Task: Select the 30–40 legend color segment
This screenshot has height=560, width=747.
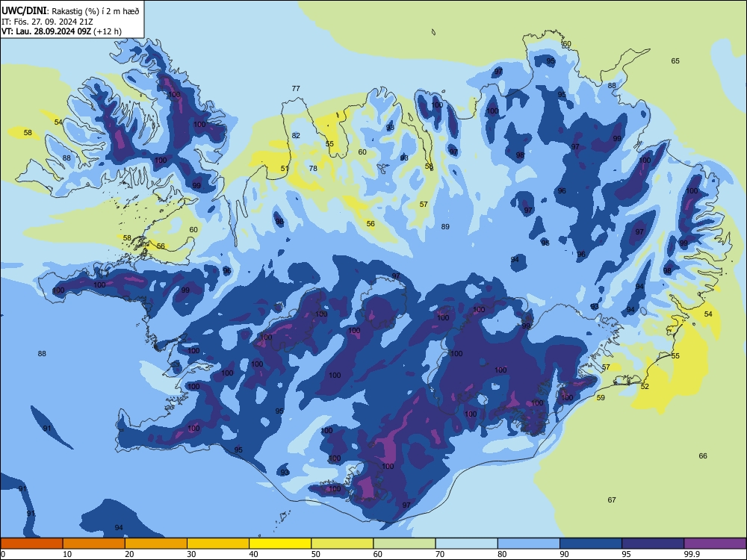Action: coord(218,544)
